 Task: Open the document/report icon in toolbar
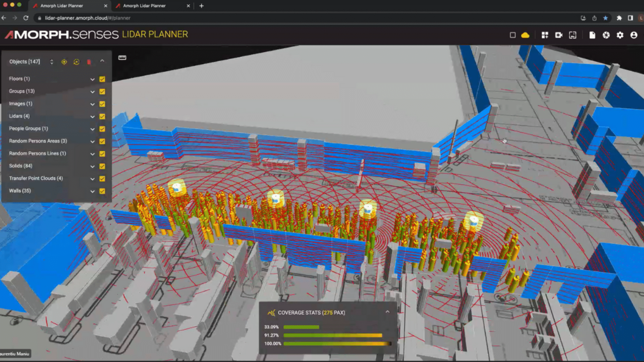[593, 35]
